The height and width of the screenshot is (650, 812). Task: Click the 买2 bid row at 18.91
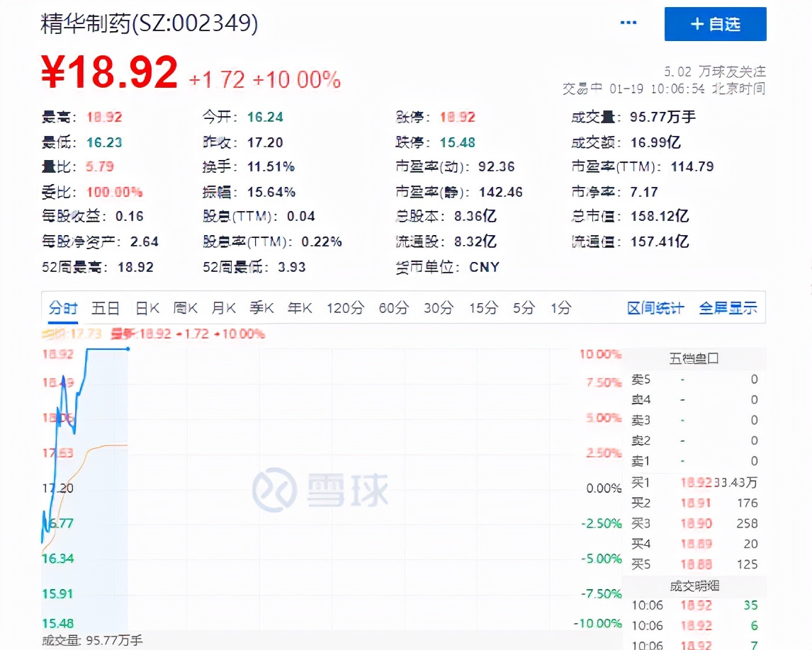click(x=694, y=503)
